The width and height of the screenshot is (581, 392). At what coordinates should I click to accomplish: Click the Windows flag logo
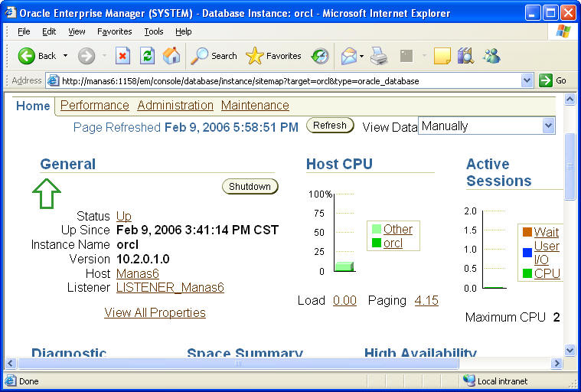563,31
